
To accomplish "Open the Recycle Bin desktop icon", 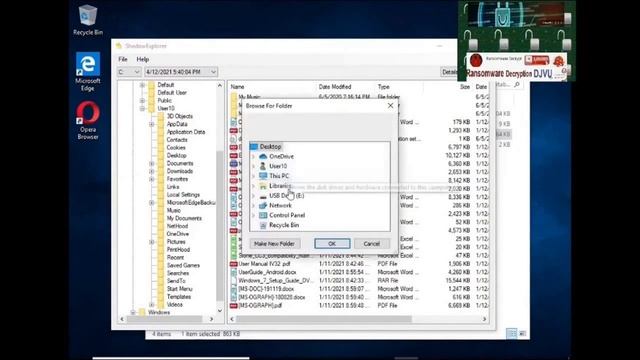I will (x=87, y=20).
